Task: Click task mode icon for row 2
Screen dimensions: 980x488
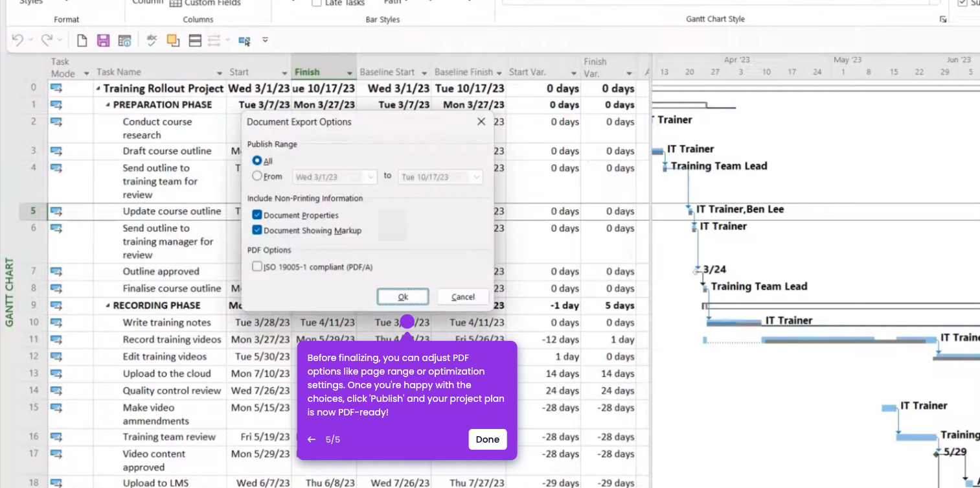Action: tap(56, 122)
